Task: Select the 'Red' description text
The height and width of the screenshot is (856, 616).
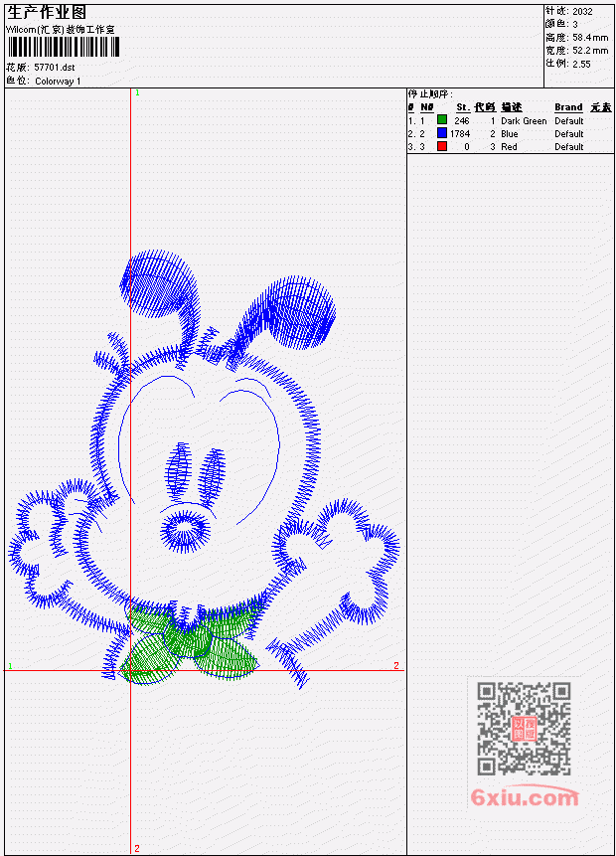Action: pyautogui.click(x=509, y=147)
